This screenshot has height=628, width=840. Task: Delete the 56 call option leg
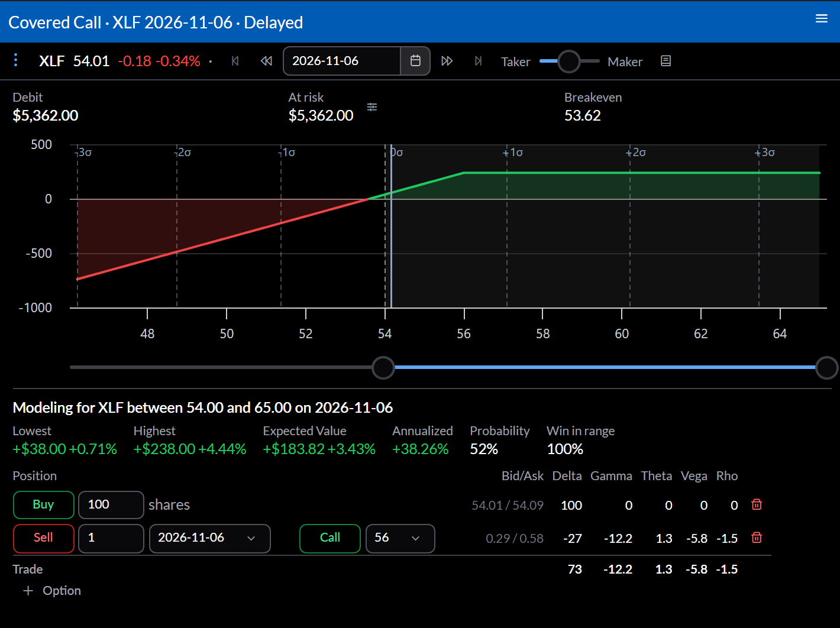point(757,538)
